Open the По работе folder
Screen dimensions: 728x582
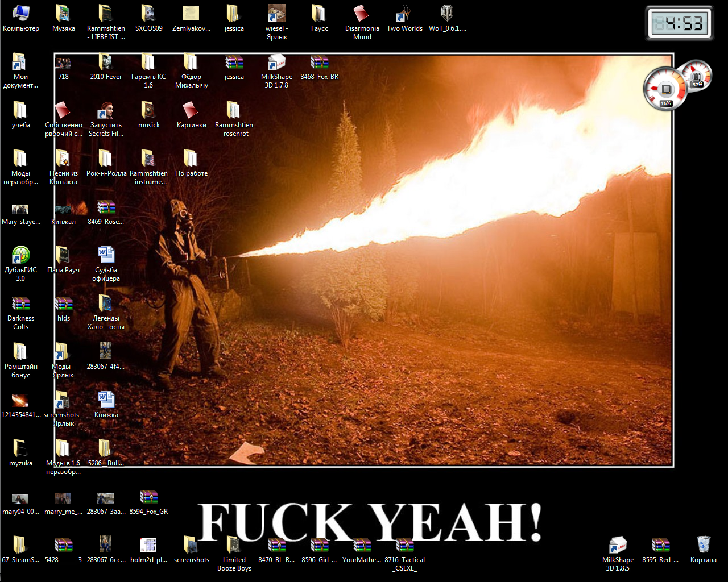coord(191,159)
